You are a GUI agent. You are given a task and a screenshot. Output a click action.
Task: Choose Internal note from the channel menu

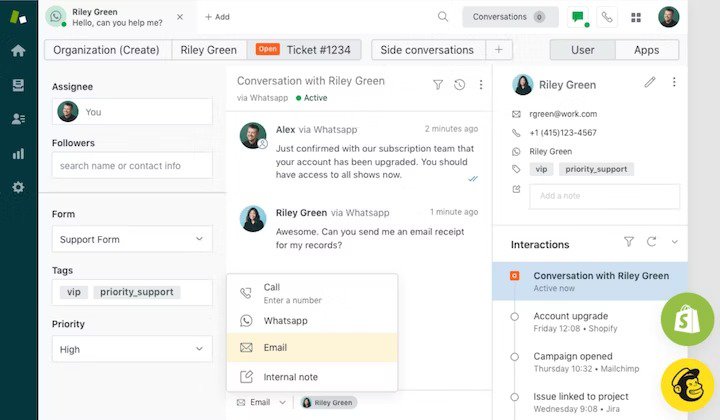pyautogui.click(x=290, y=377)
